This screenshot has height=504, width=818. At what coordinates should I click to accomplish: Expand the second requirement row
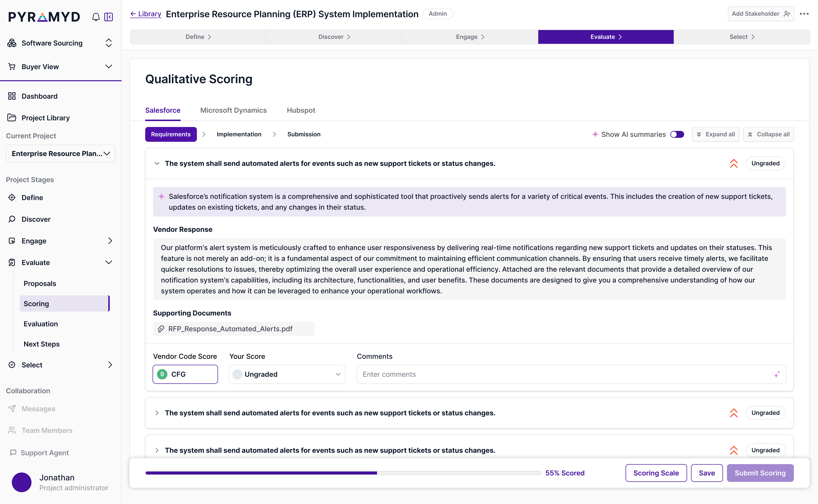pyautogui.click(x=157, y=413)
